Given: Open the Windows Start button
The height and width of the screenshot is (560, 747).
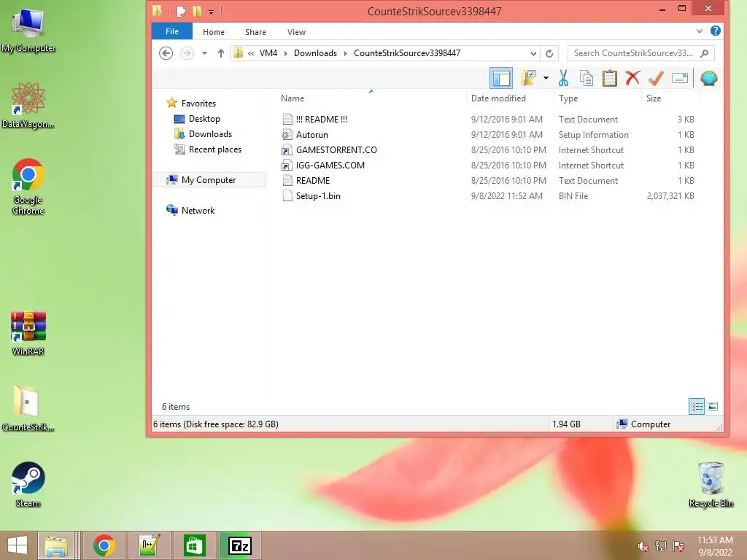Looking at the screenshot, I should (18, 545).
